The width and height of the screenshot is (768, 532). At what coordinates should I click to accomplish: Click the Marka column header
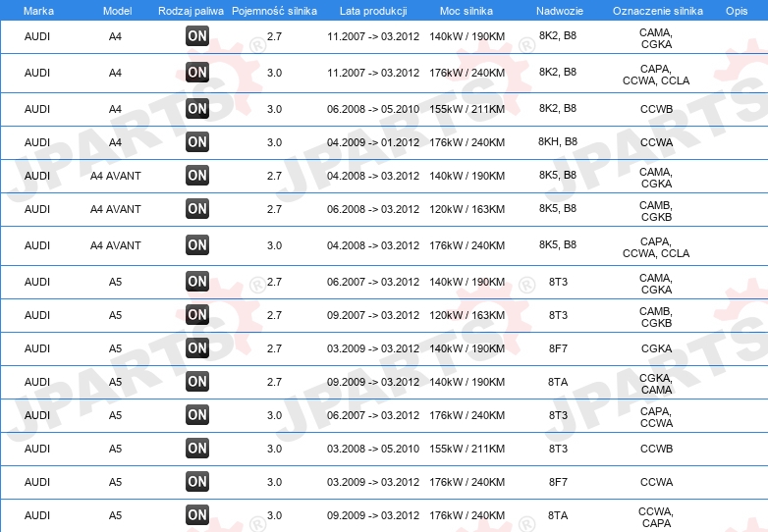(x=38, y=11)
